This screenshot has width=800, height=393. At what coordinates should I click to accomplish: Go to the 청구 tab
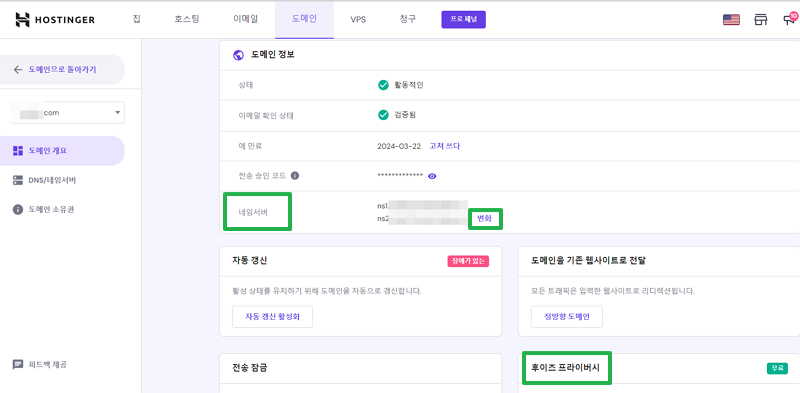pos(408,19)
